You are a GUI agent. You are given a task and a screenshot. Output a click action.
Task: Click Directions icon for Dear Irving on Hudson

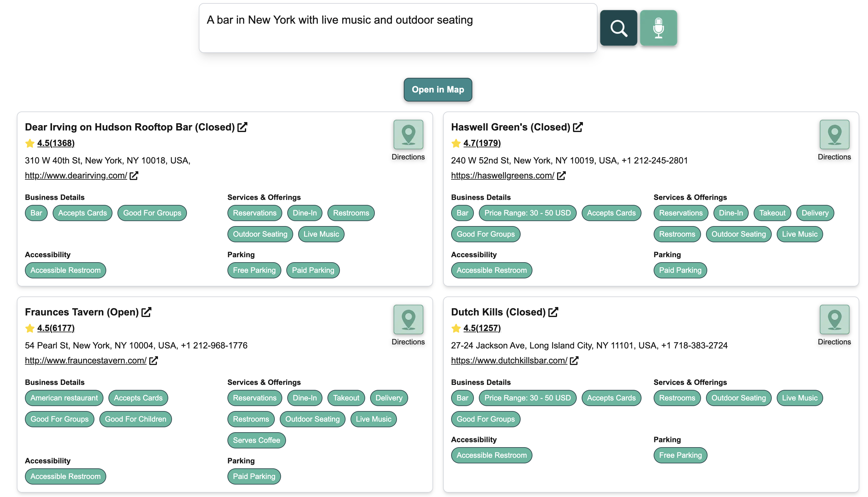pyautogui.click(x=408, y=135)
